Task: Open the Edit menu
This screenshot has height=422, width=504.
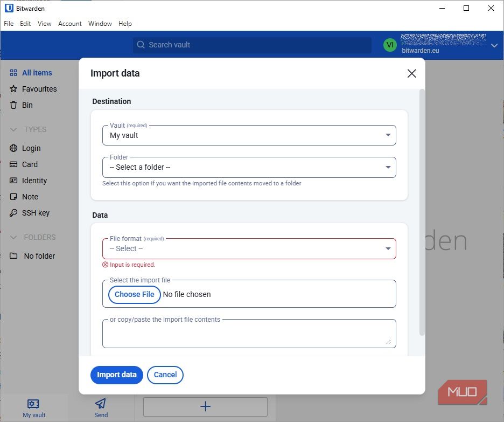Action: coord(25,24)
